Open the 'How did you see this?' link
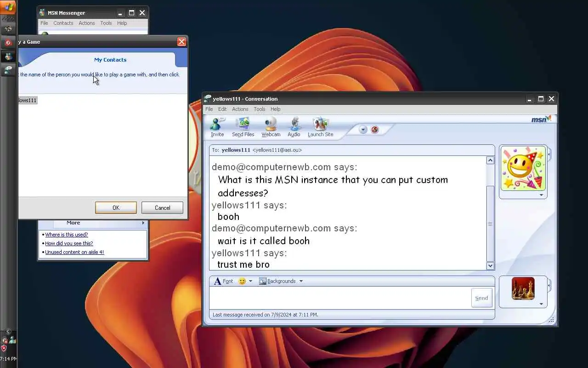The height and width of the screenshot is (368, 588). pos(69,243)
